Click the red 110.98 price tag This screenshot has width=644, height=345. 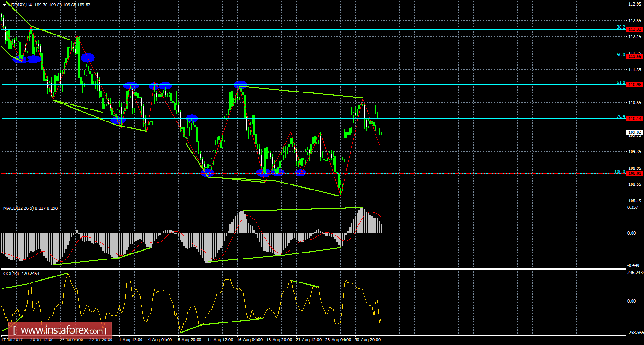pos(635,85)
